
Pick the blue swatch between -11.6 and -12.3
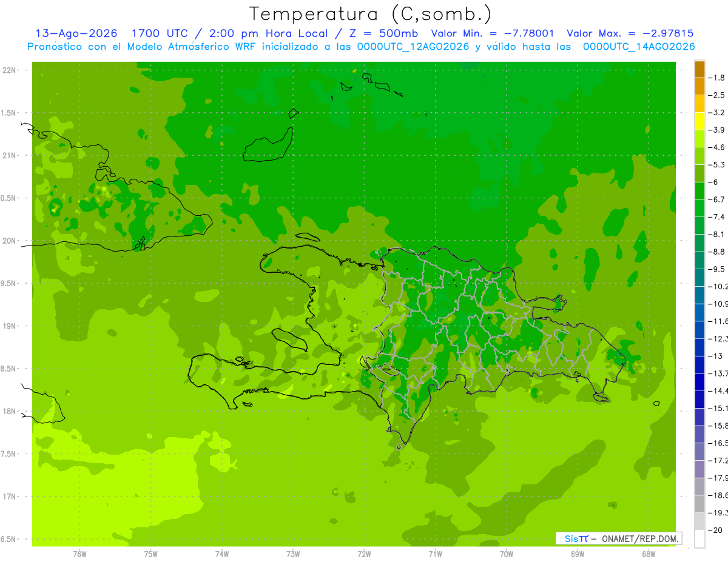click(699, 330)
